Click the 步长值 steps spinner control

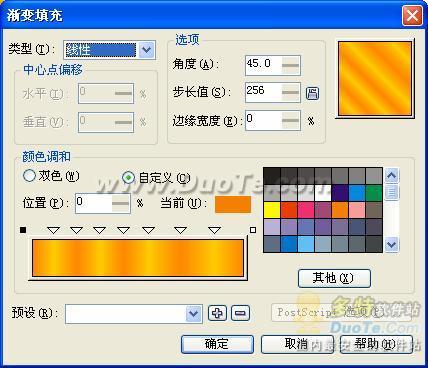(x=290, y=93)
